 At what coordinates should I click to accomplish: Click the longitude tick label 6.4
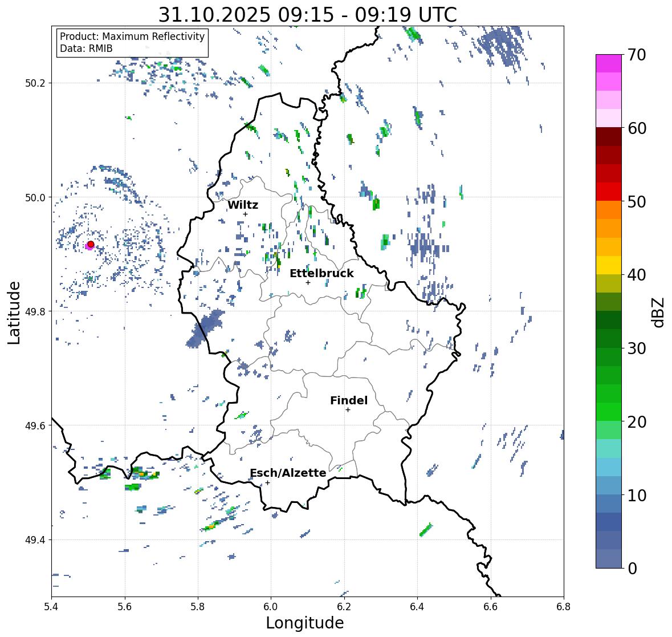pos(417,607)
